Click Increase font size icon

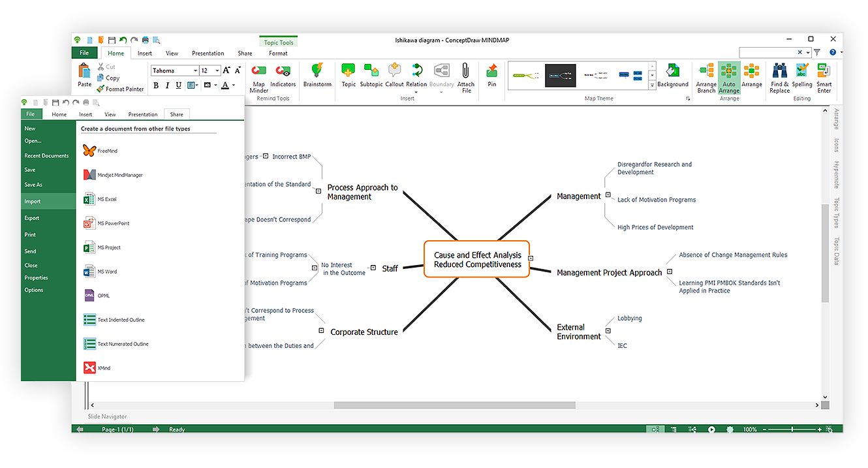coord(226,70)
